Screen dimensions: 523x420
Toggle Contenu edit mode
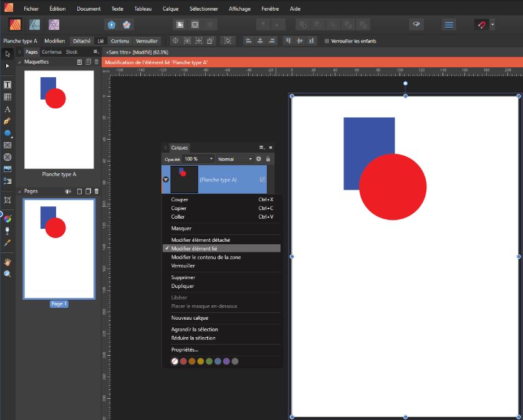pos(120,41)
